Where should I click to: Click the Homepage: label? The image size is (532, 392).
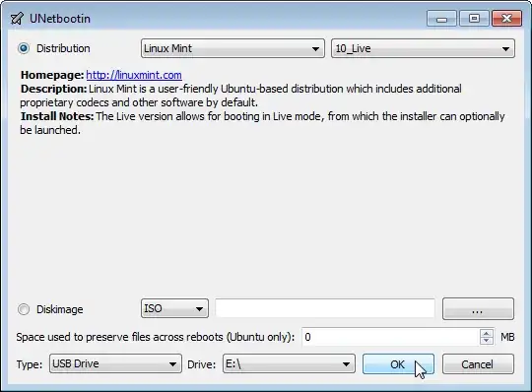52,75
